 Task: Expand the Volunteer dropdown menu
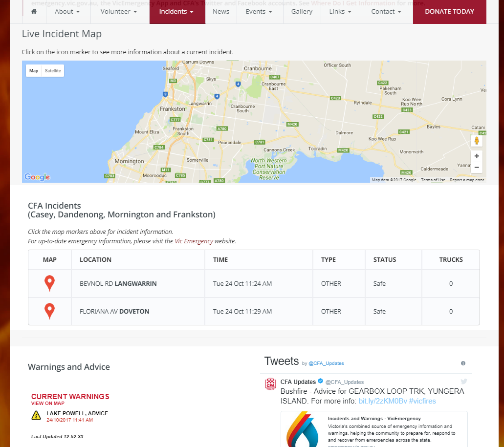pyautogui.click(x=119, y=11)
